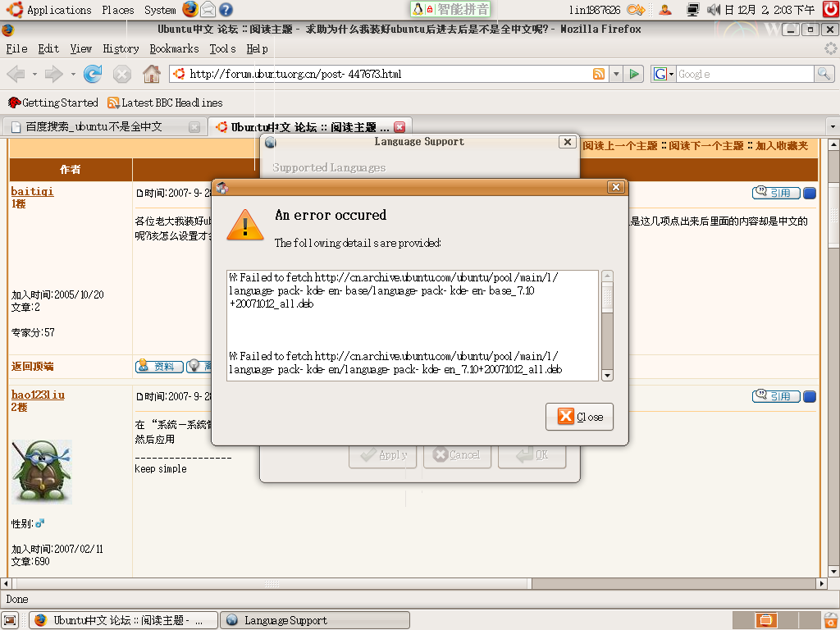Open the mail client panel launcher
This screenshot has width=840, height=630.
pyautogui.click(x=208, y=9)
